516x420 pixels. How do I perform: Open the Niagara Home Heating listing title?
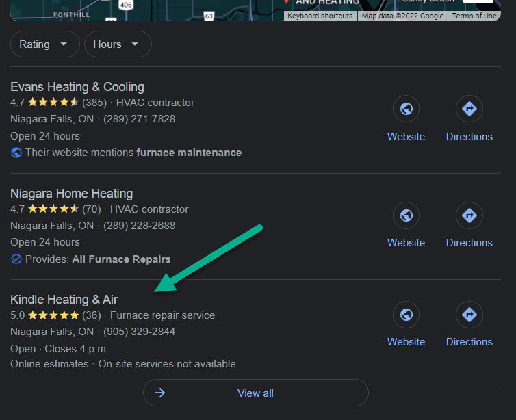point(72,194)
